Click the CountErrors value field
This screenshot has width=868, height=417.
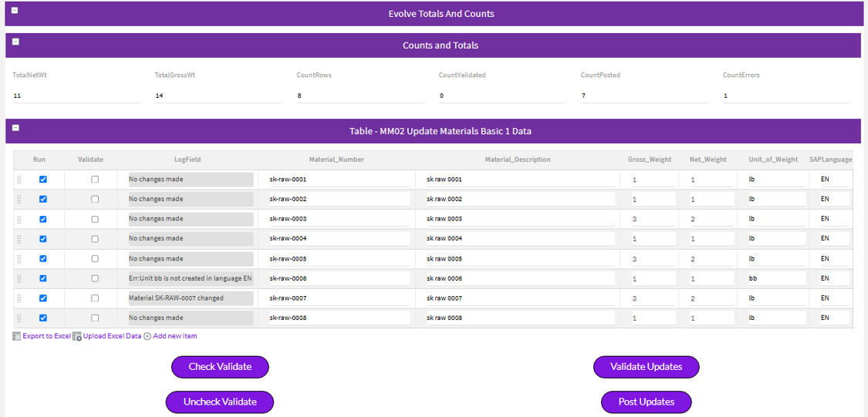point(786,96)
